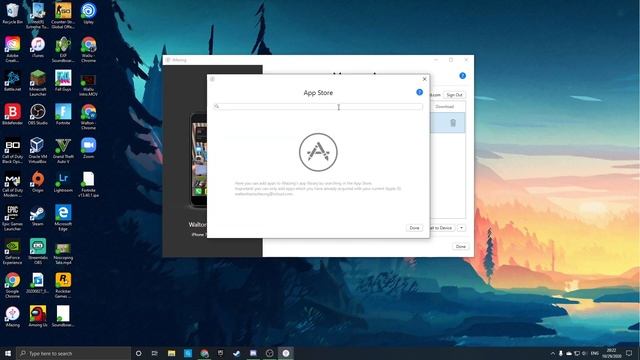Select the Call of Duty Modern Warfare icon
The height and width of the screenshot is (360, 640).
tap(13, 184)
